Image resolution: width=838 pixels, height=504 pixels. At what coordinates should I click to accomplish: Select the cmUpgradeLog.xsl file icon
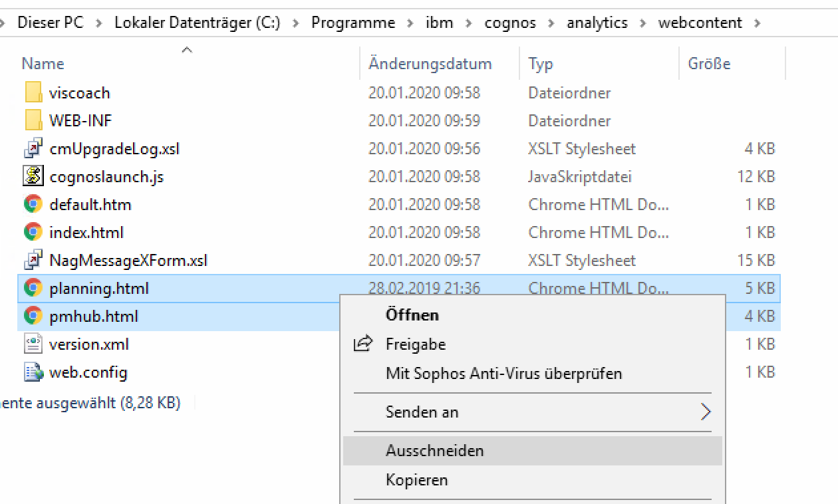(x=33, y=148)
